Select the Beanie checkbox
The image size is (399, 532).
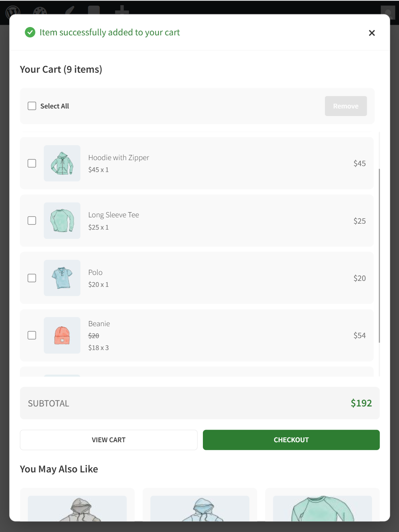pos(32,335)
